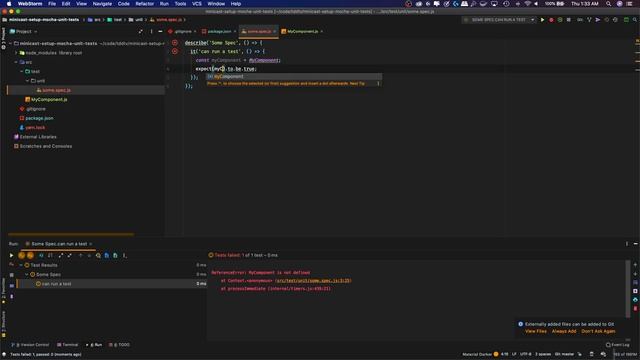Stop the running process in the top toolbar
This screenshot has width=640, height=360.
(569, 20)
